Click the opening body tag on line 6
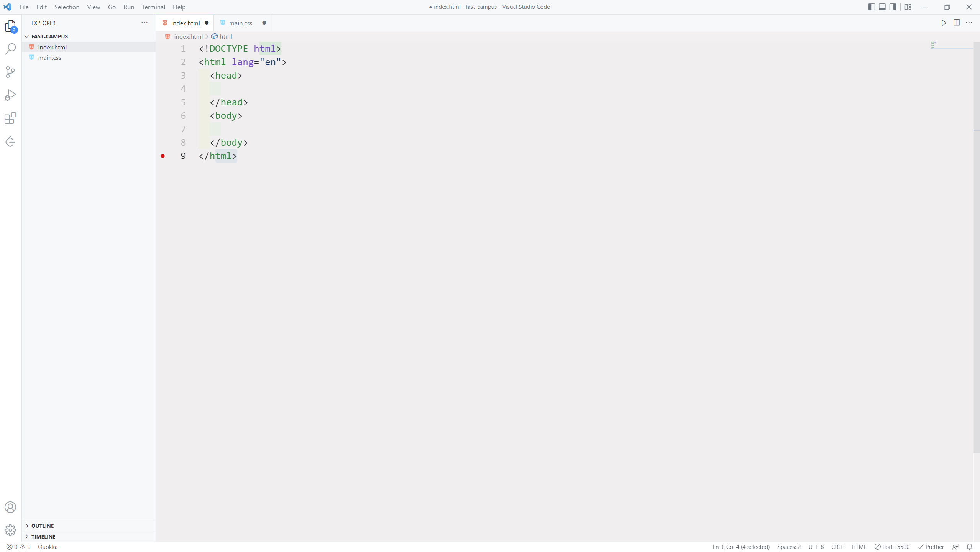The height and width of the screenshot is (552, 980). click(226, 116)
